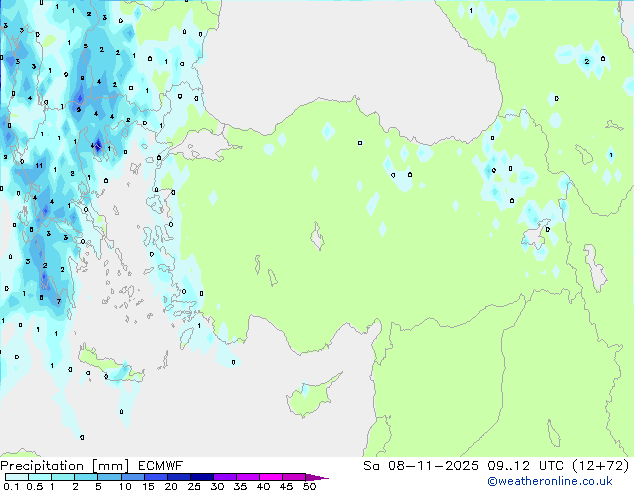Click the '11' precipitation value on map
Image resolution: width=634 pixels, height=490 pixels.
click(39, 165)
